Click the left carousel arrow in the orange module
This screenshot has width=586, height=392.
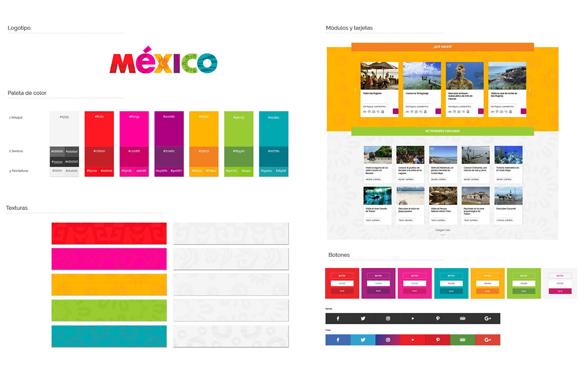pyautogui.click(x=355, y=89)
